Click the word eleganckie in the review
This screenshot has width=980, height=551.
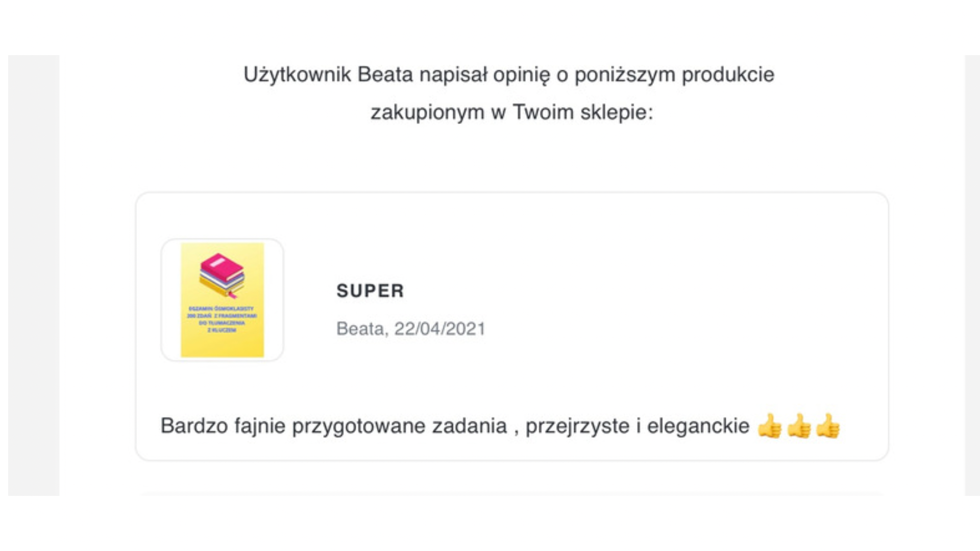[x=698, y=426]
